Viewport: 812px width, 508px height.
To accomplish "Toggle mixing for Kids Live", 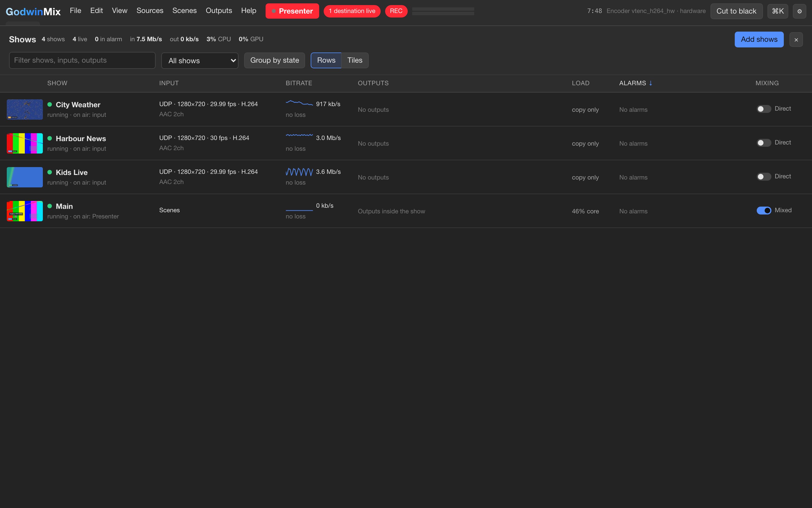I will click(764, 177).
